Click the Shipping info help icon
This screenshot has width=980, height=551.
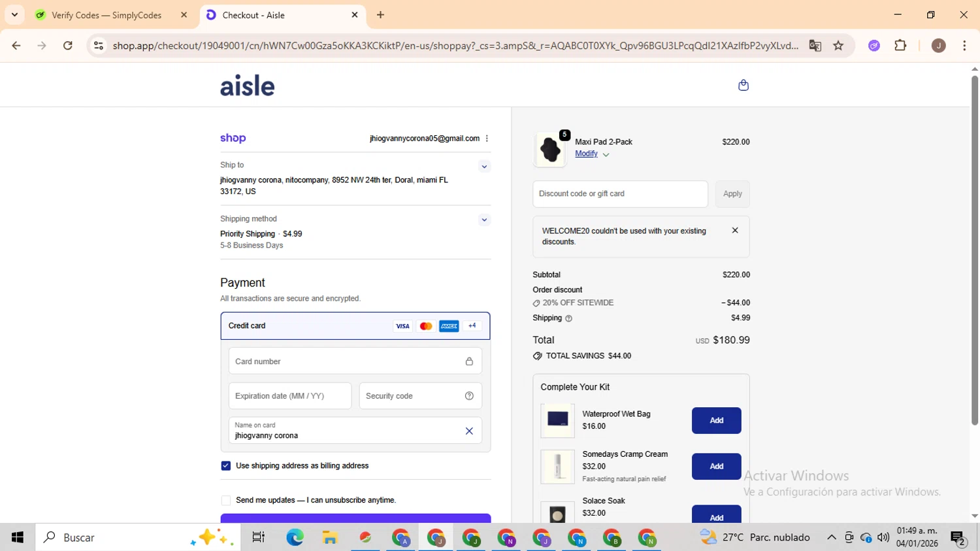pos(568,318)
